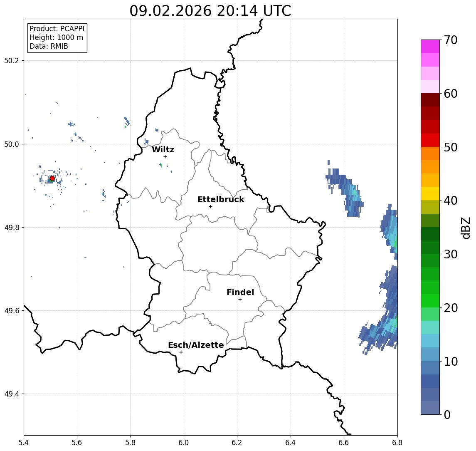Click the latitude tick label 49.4

(x=12, y=394)
